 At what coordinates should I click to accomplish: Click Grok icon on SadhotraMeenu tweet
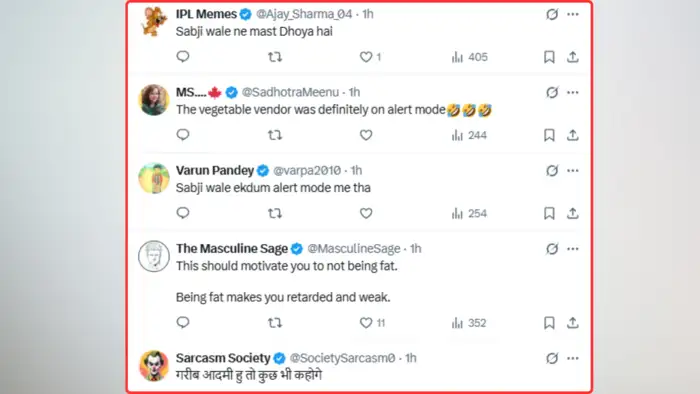[552, 92]
